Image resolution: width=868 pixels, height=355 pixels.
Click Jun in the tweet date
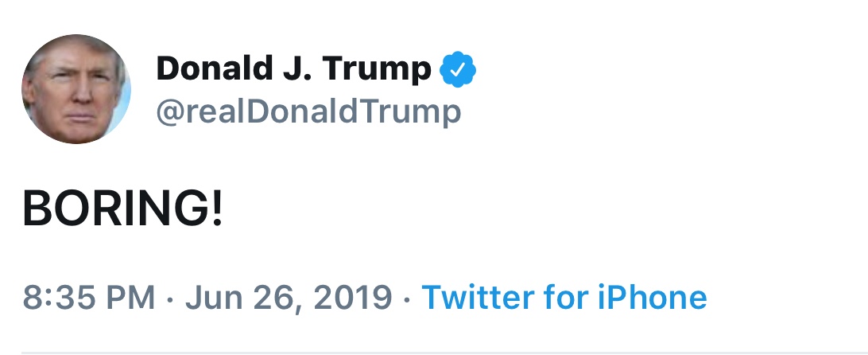pos(211,298)
